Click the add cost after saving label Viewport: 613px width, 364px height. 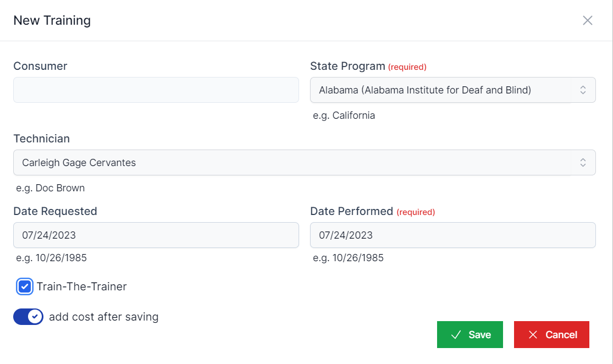point(103,317)
